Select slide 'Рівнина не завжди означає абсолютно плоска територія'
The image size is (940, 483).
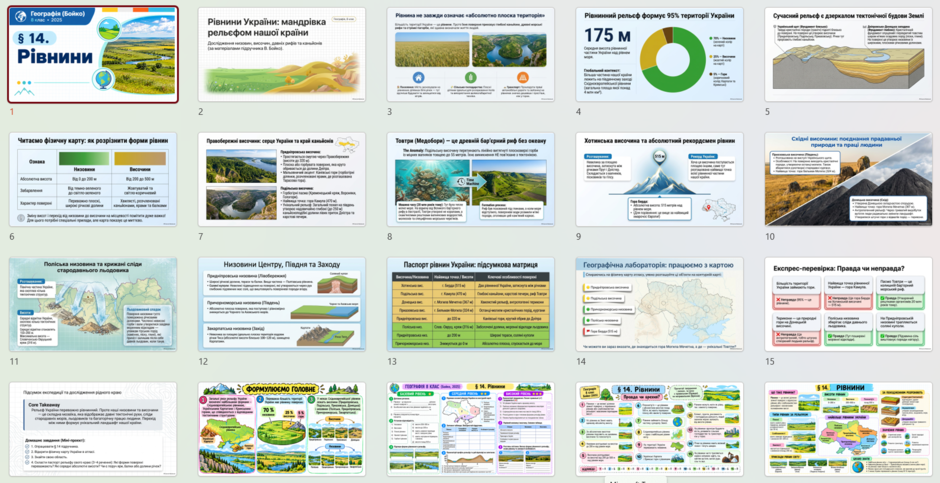(471, 55)
